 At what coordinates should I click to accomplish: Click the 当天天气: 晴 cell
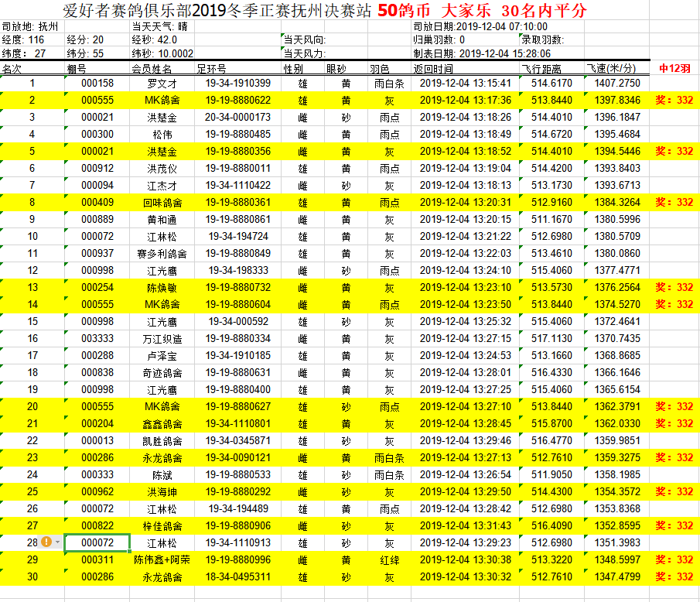tap(160, 27)
